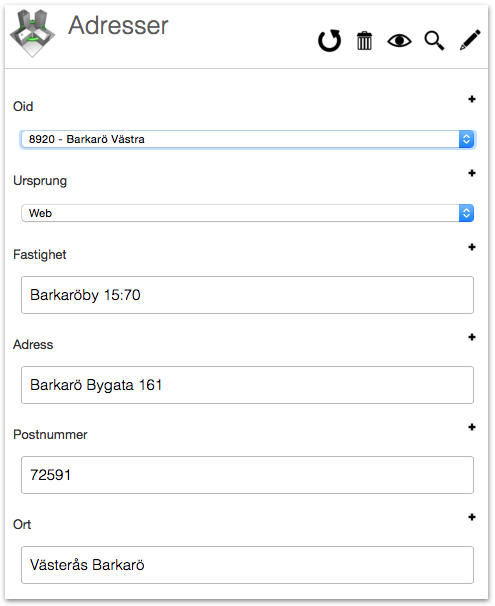The height and width of the screenshot is (606, 495).
Task: Click the blue arrow stepper of Oid select
Action: [466, 139]
